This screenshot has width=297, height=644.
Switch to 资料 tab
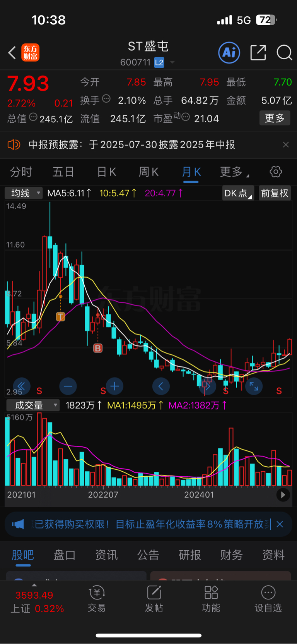(x=273, y=555)
